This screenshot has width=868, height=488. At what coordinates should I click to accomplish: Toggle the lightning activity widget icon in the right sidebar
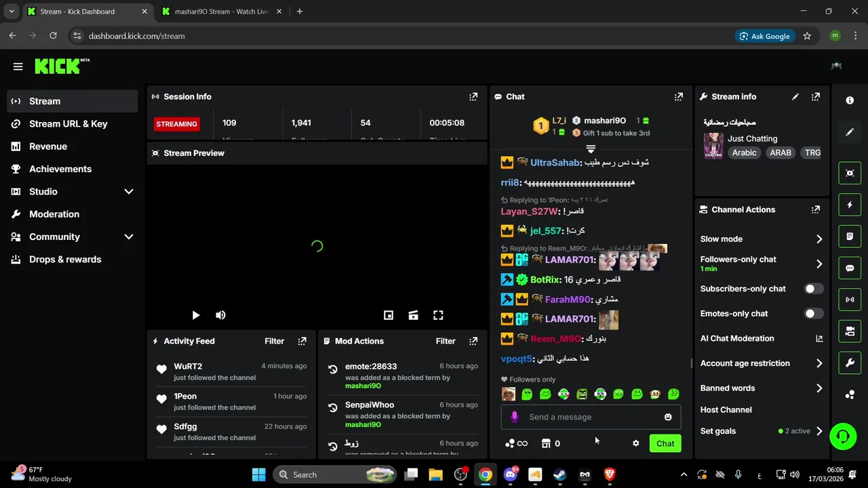pyautogui.click(x=850, y=205)
